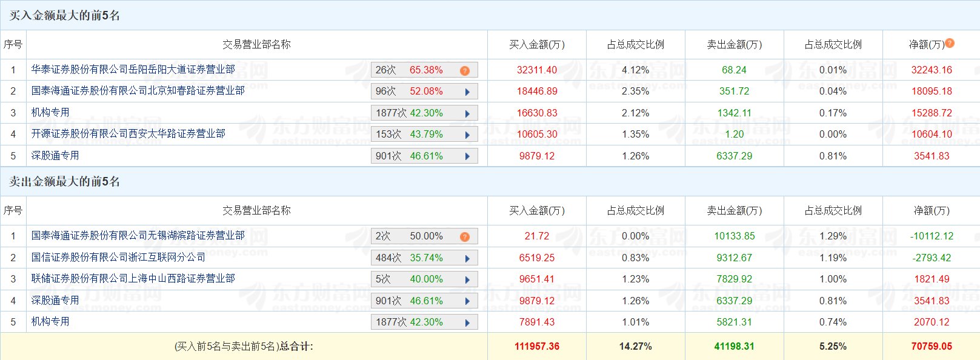Open 开源证券西安太华路证券营业部 link

(128, 134)
